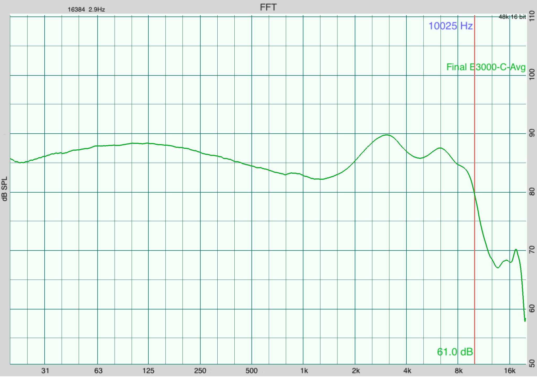Click the '1k' frequency axis label
This screenshot has height=392, width=537.
pos(304,371)
